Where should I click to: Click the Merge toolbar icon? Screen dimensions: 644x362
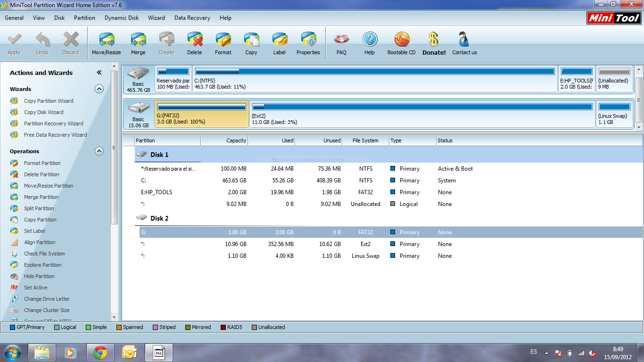coord(138,40)
